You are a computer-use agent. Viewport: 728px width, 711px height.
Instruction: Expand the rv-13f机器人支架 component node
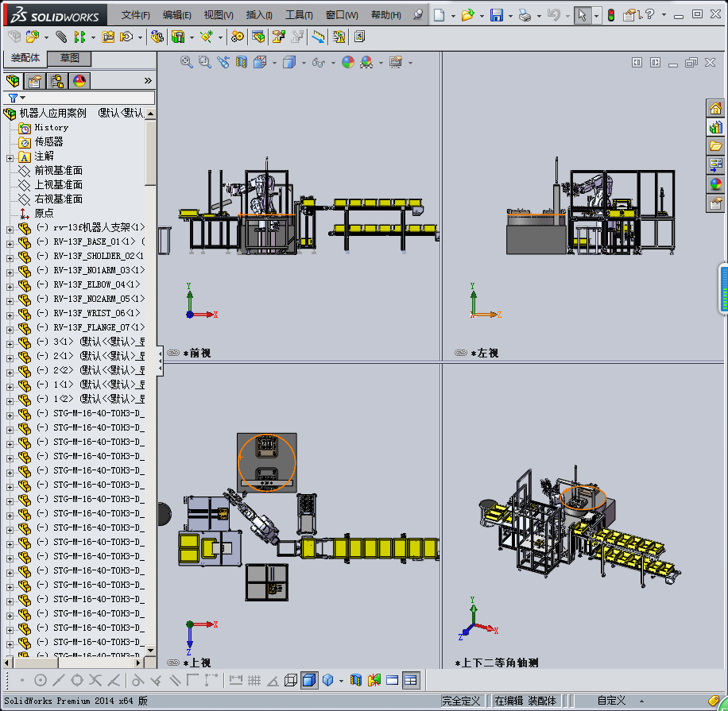coord(10,228)
